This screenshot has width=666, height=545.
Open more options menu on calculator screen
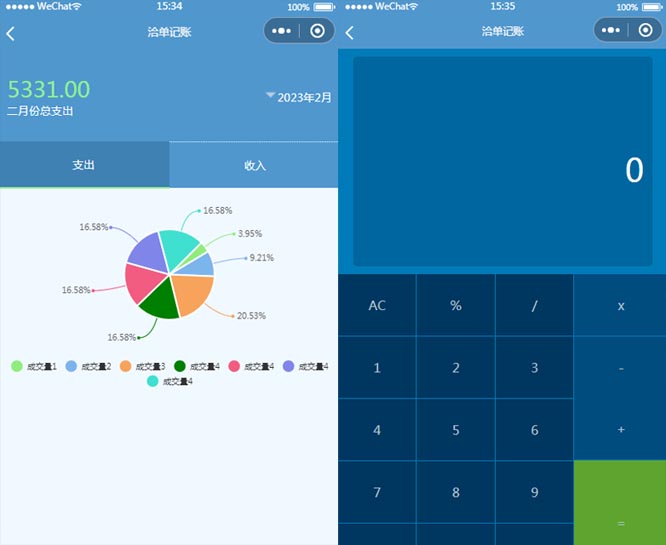pos(611,30)
